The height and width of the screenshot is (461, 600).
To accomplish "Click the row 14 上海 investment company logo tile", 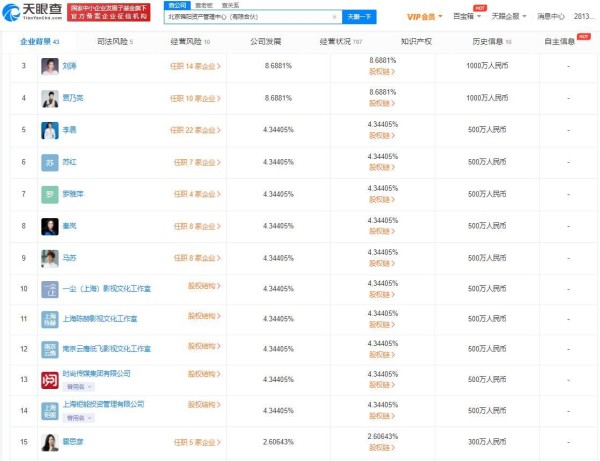I will [50, 411].
